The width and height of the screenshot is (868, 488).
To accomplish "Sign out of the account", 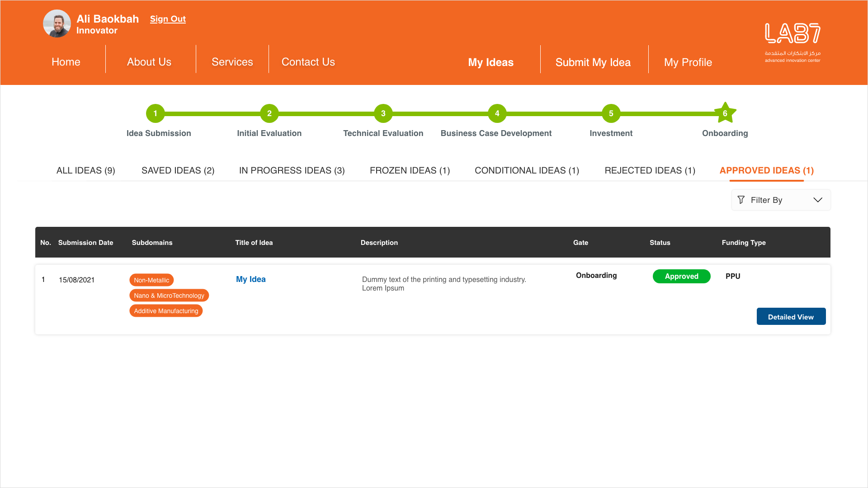I will pyautogui.click(x=168, y=19).
